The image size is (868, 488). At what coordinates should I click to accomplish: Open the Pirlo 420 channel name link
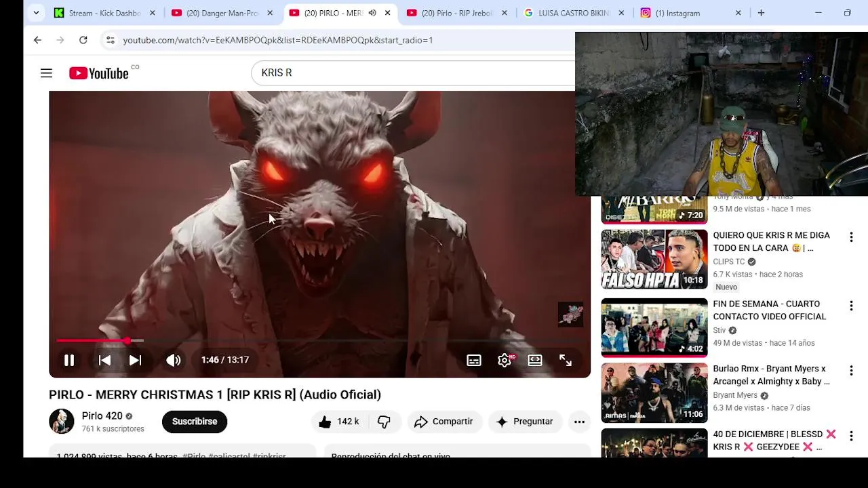tap(102, 415)
